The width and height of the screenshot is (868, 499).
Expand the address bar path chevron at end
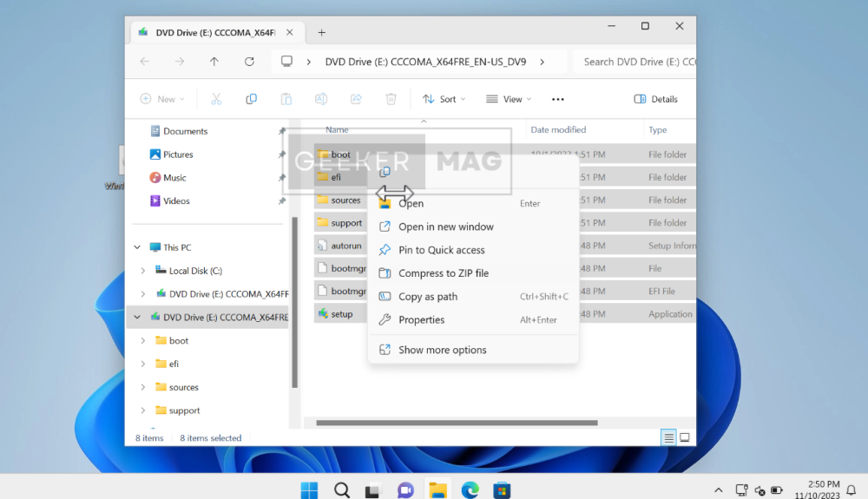[x=542, y=62]
